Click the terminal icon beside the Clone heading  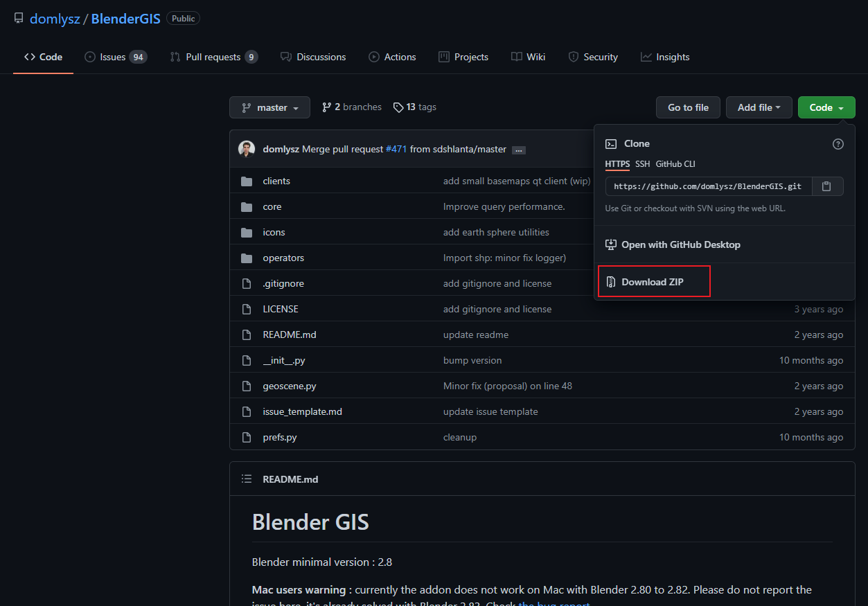(x=611, y=144)
